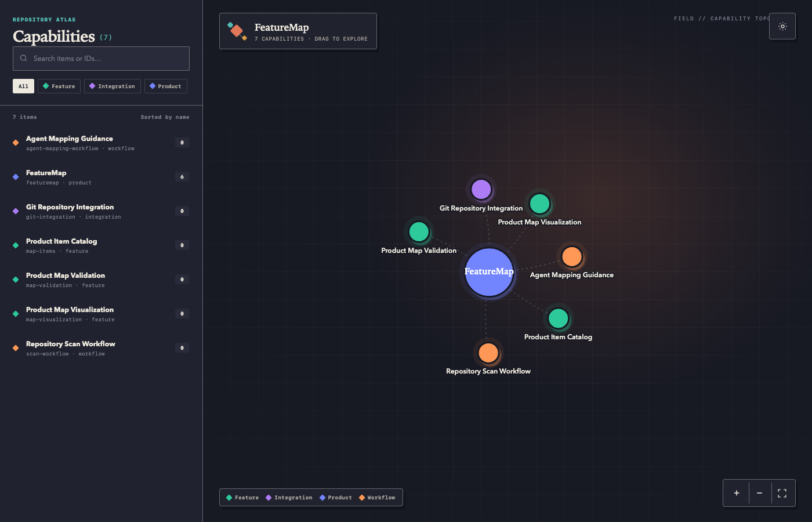Focus the Search items or IDs field
This screenshot has height=522, width=812.
click(101, 59)
